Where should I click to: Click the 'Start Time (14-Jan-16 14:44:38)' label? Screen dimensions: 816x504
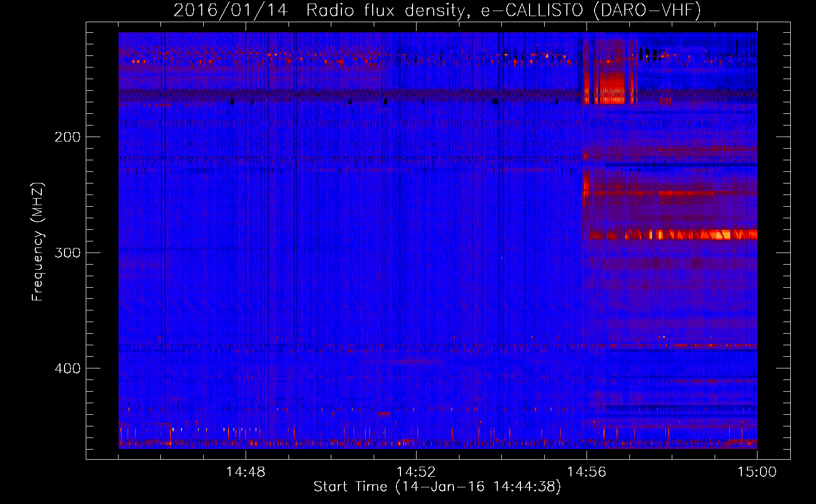coord(437,487)
